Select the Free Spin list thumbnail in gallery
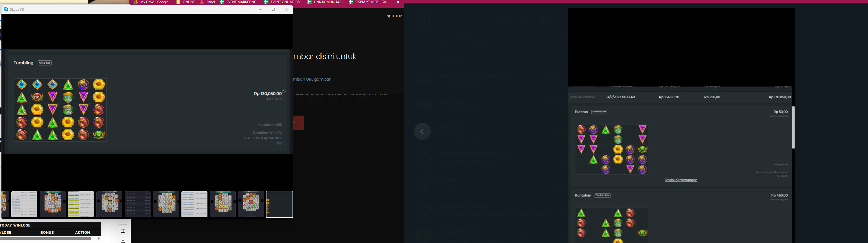This screenshot has width=868, height=243. pyautogui.click(x=137, y=204)
